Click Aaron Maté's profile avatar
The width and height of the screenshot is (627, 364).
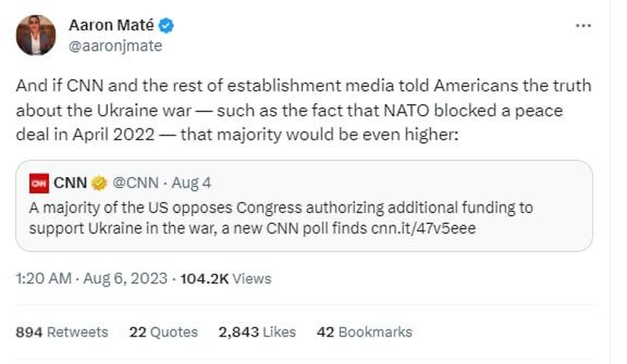[x=36, y=34]
